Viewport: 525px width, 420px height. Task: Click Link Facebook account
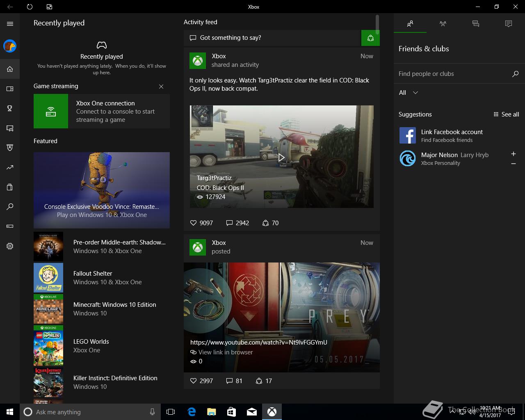tap(459, 135)
